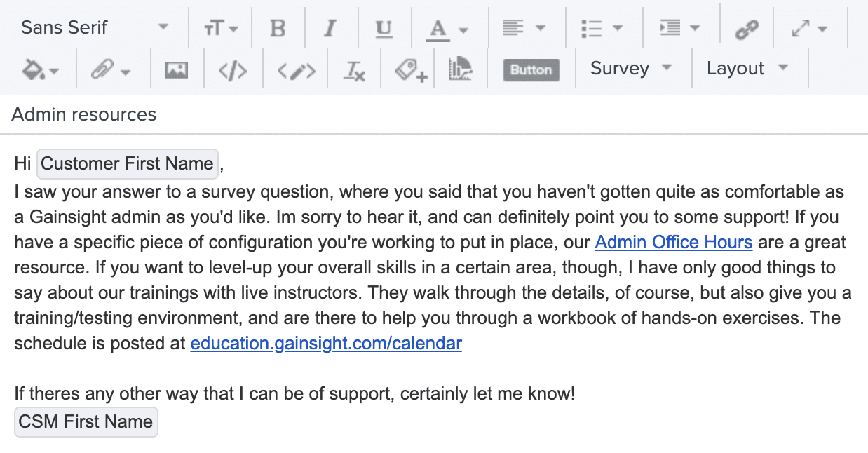Open the paint bucket fill color picker

pyautogui.click(x=40, y=69)
